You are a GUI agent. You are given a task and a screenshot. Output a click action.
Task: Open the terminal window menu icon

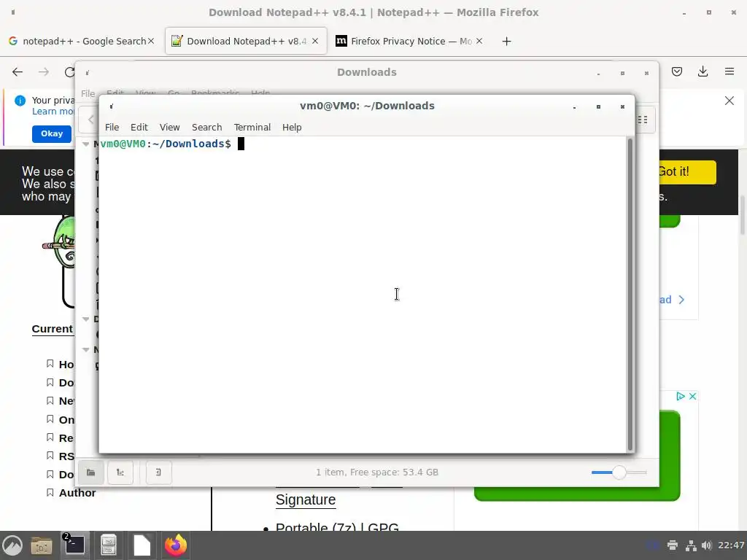[x=112, y=106]
